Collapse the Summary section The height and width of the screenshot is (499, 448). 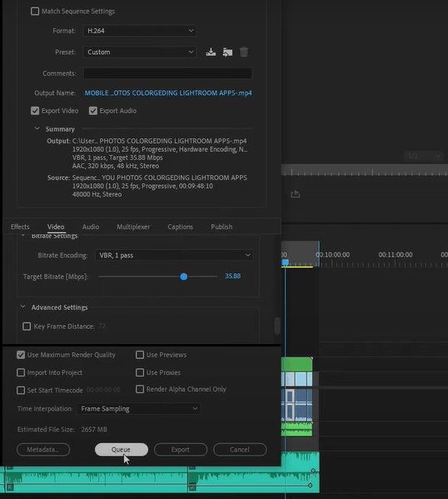point(37,128)
